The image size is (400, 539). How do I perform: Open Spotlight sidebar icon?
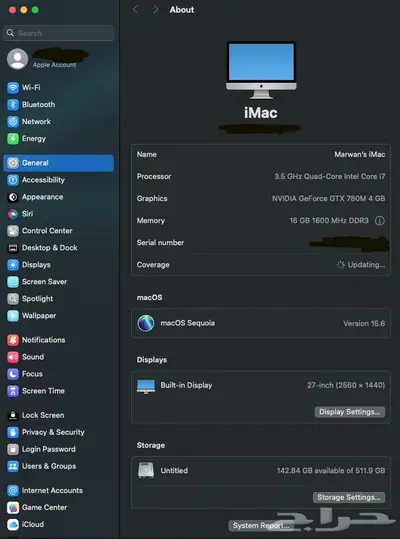point(13,299)
